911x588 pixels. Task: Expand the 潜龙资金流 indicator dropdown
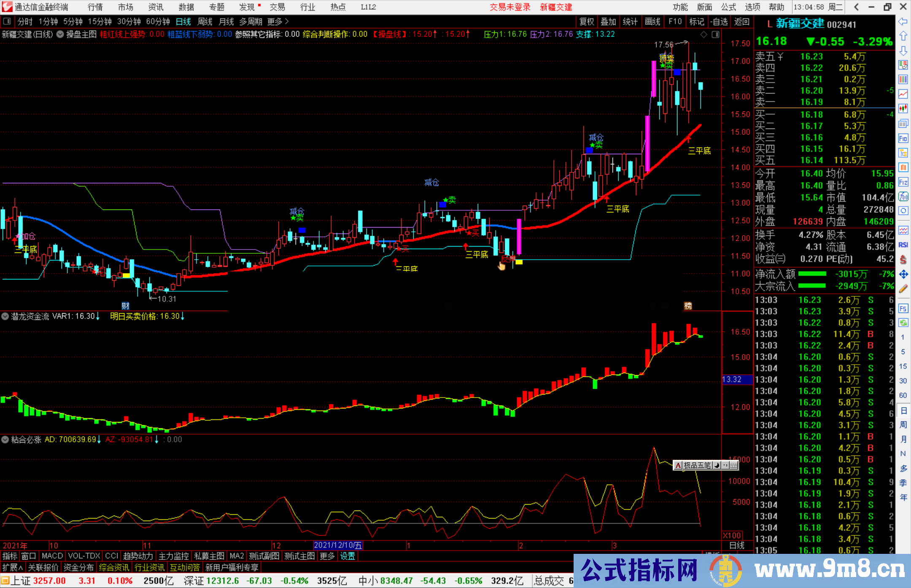pyautogui.click(x=5, y=316)
